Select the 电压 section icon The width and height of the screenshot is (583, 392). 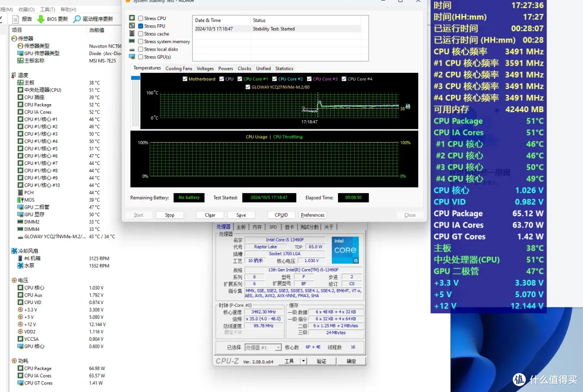coord(14,280)
